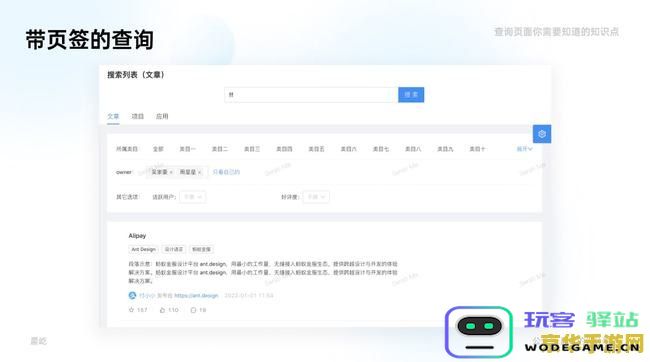Open the 活跃用户 dropdown
This screenshot has height=362, width=650.
[193, 197]
